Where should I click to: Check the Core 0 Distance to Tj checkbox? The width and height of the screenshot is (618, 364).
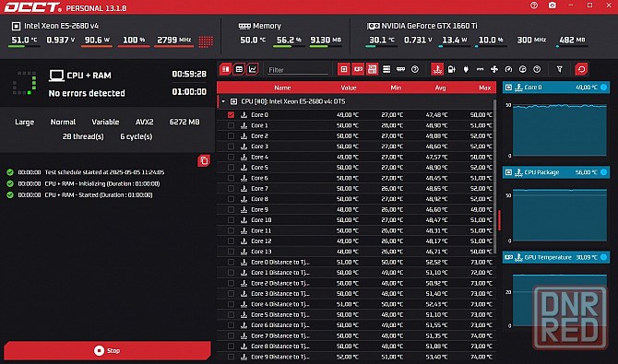tap(231, 262)
